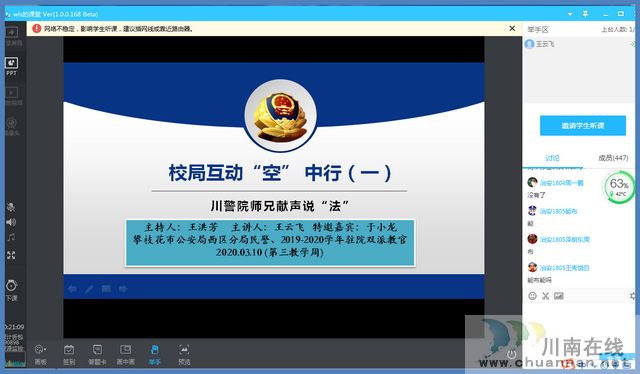
Task: Open the 预览 preview tool
Action: click(184, 355)
